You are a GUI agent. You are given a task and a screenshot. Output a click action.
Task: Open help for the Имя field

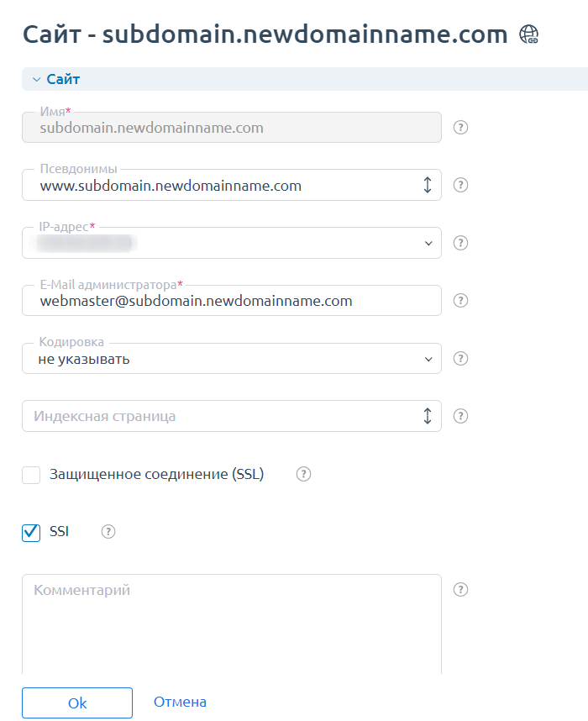(x=460, y=128)
